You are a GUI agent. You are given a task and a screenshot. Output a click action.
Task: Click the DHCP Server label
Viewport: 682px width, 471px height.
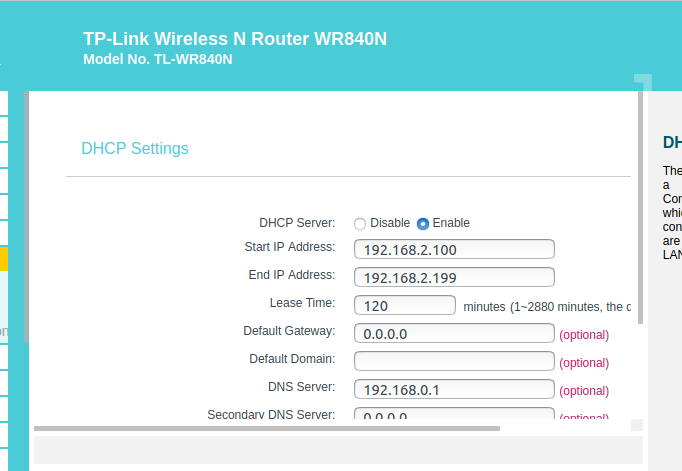coord(297,223)
